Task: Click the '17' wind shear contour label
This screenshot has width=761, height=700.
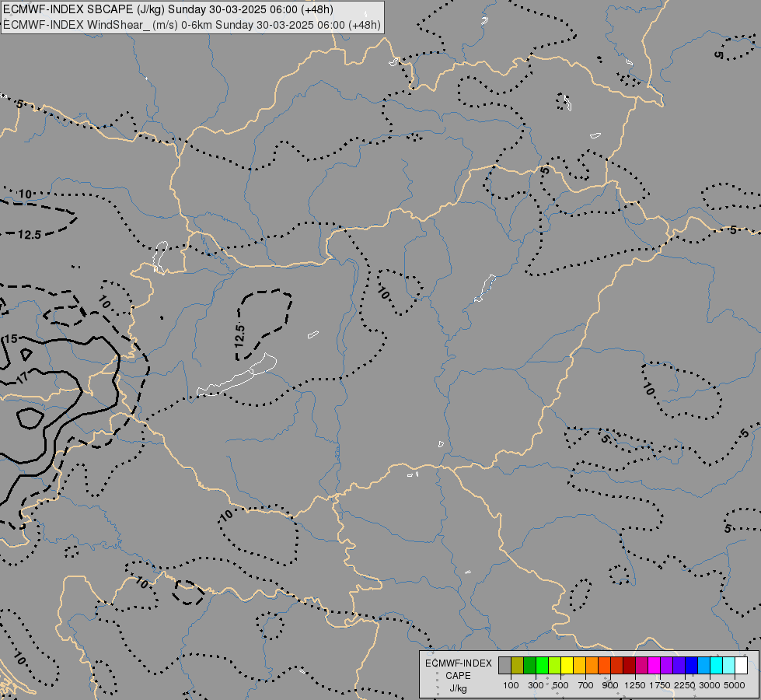Action: click(23, 378)
